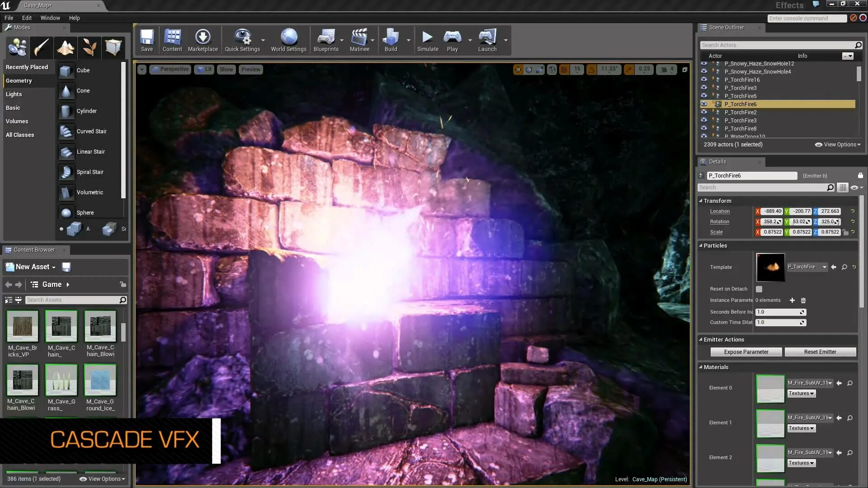The image size is (868, 488).
Task: Open the P_TorchFire template dropdown
Action: pos(807,267)
